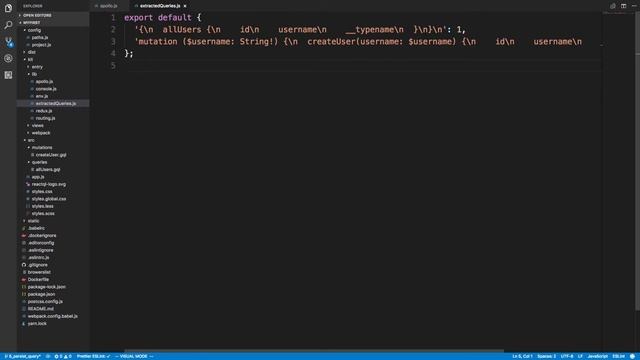The width and height of the screenshot is (640, 360).
Task: Open .gitignore in the file tree
Action: (x=38, y=265)
